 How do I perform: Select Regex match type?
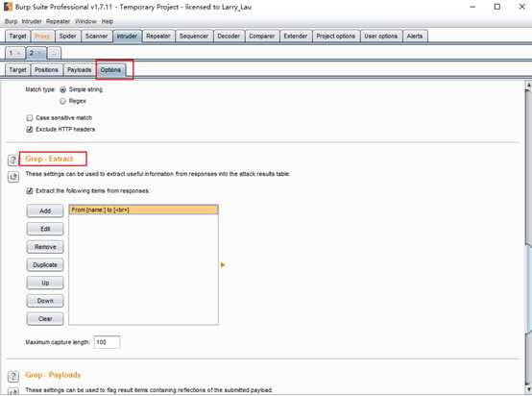coord(62,101)
